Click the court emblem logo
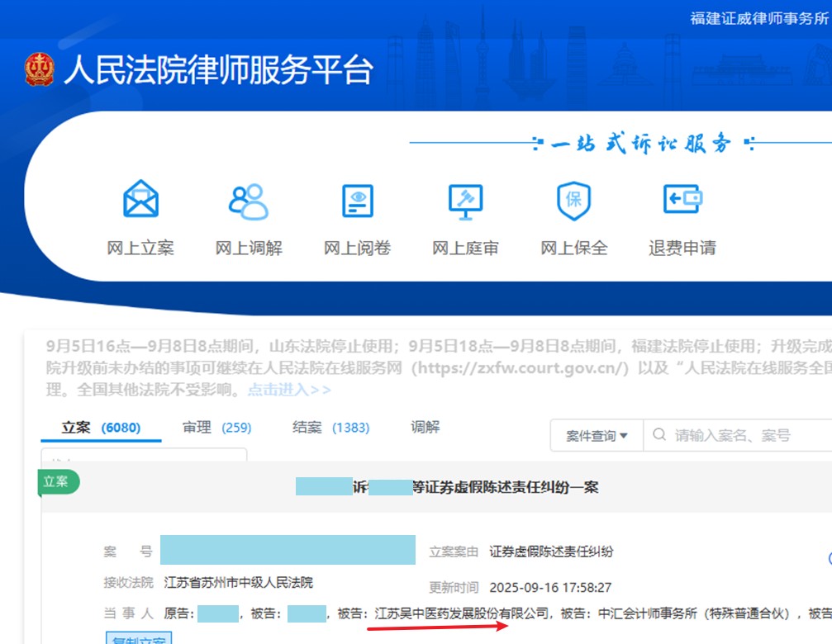This screenshot has width=832, height=644. click(40, 69)
